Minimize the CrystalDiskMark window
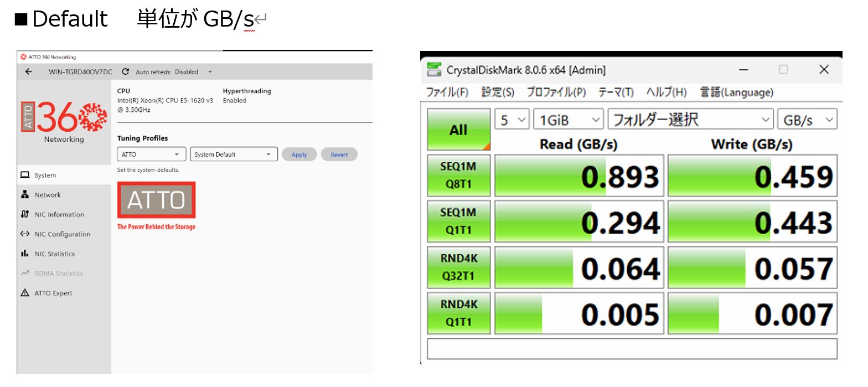Viewport: 868px width, 387px height. tap(743, 70)
